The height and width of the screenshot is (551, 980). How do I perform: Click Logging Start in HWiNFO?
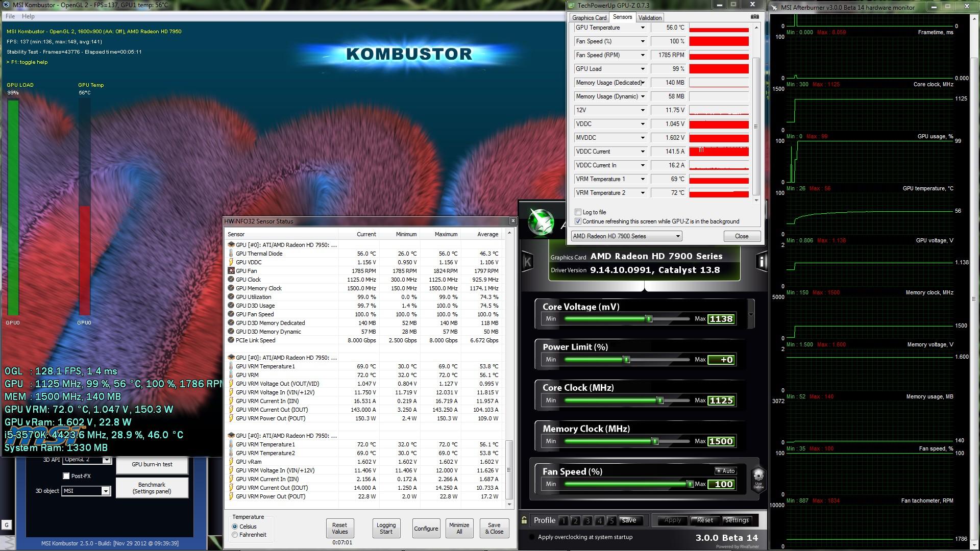(386, 528)
